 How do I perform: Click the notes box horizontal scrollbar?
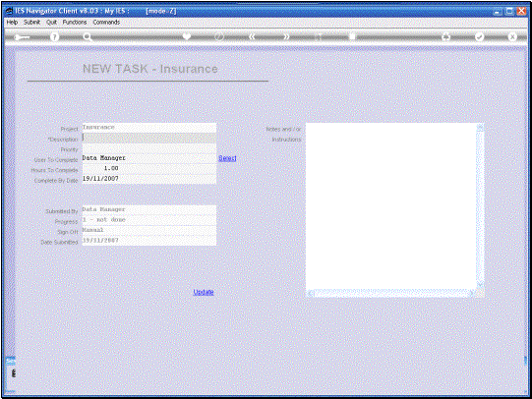(391, 293)
